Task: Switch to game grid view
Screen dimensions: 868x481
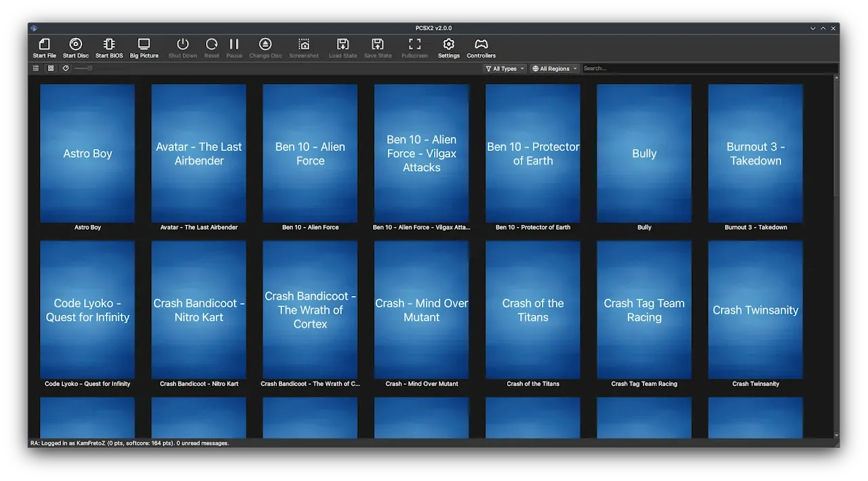Action: pyautogui.click(x=51, y=68)
